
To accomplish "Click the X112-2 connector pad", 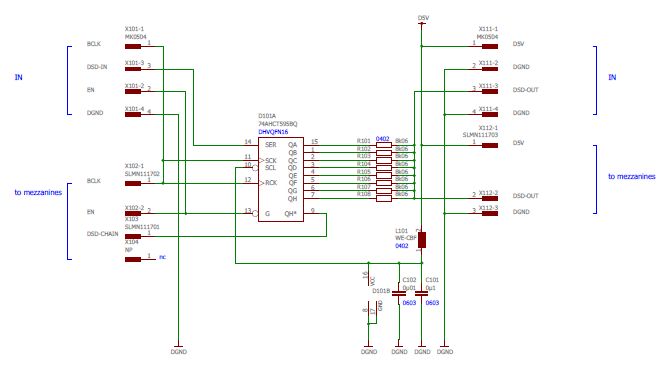I will (x=490, y=198).
